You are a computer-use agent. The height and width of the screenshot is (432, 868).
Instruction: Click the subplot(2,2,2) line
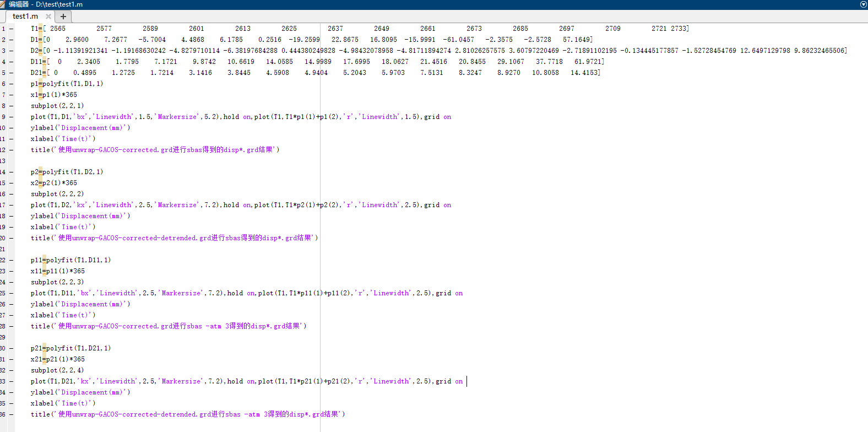click(x=57, y=194)
